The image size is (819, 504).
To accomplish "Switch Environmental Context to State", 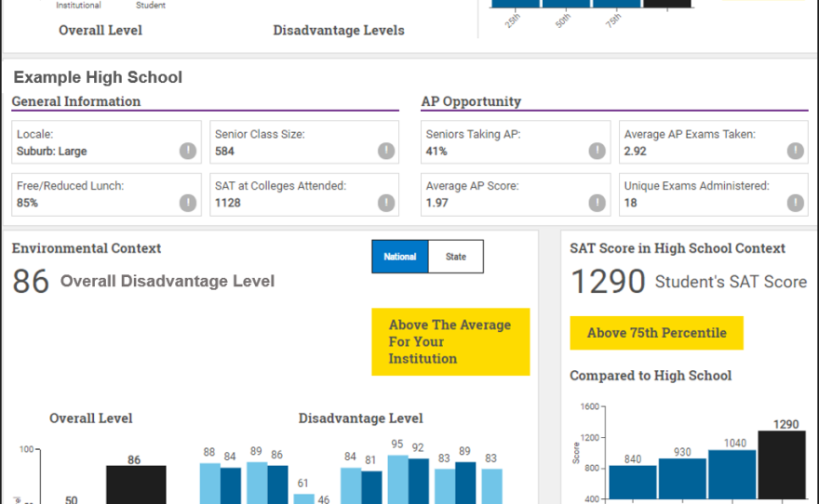I will pyautogui.click(x=456, y=256).
